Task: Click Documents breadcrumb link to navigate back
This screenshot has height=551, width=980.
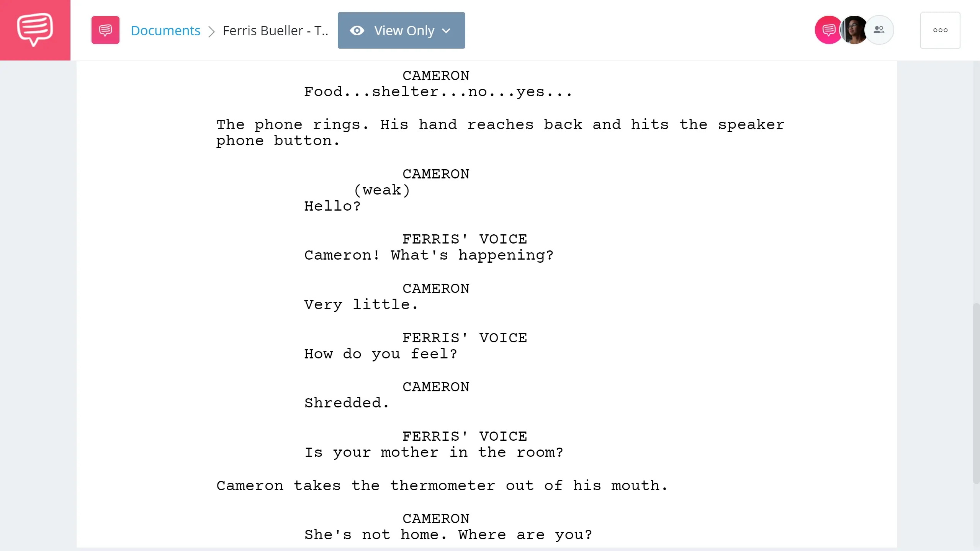Action: click(x=165, y=30)
